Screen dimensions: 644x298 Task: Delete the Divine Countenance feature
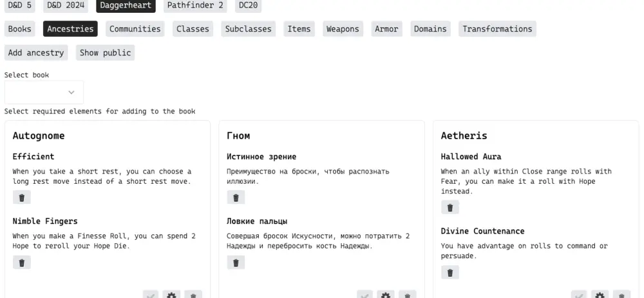coord(450,272)
